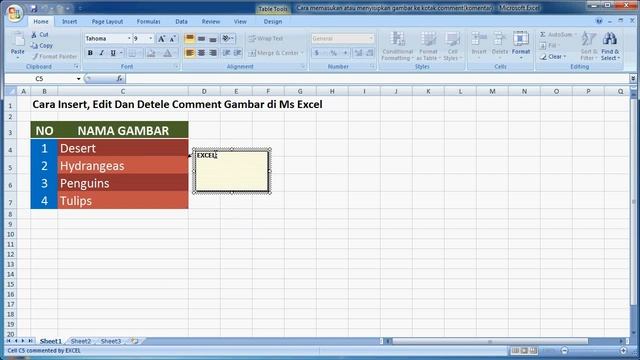This screenshot has width=640, height=360.
Task: Select column D header
Action: (204, 91)
